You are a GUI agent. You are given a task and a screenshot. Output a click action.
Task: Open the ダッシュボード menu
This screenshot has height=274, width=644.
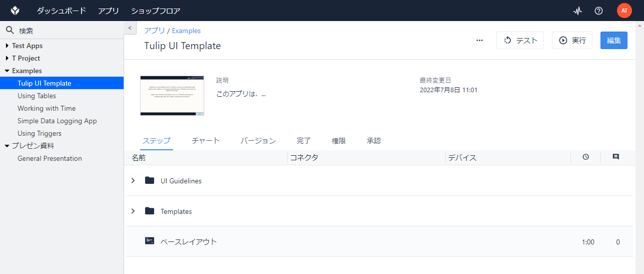(x=62, y=11)
